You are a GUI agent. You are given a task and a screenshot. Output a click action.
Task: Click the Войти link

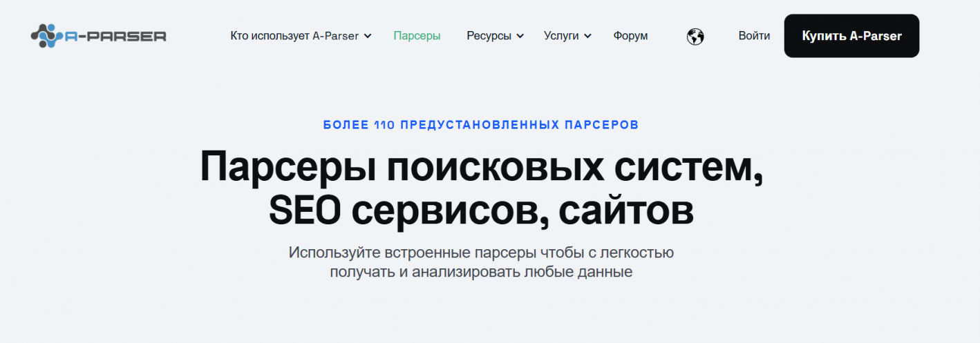point(754,36)
